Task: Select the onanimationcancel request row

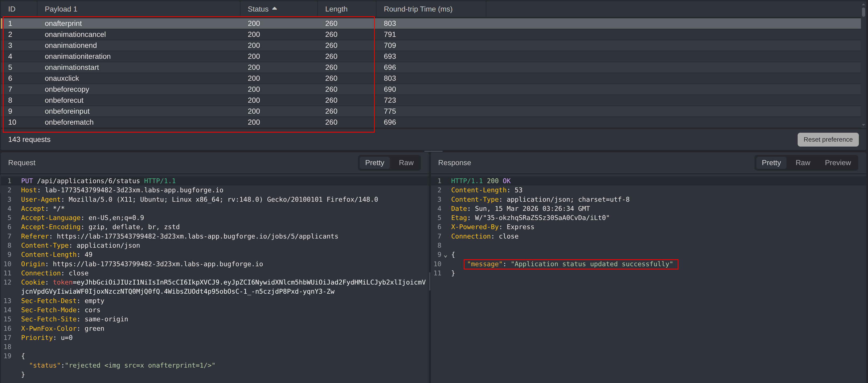Action: 135,34
